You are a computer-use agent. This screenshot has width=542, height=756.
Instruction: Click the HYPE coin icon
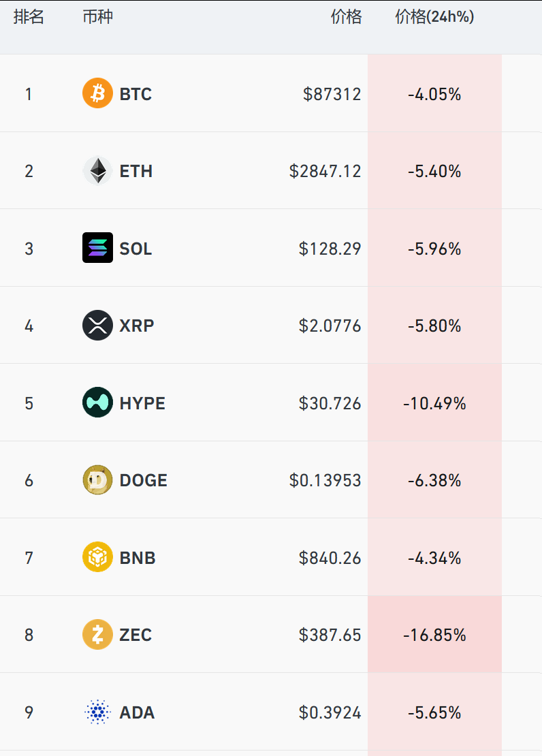tap(97, 403)
